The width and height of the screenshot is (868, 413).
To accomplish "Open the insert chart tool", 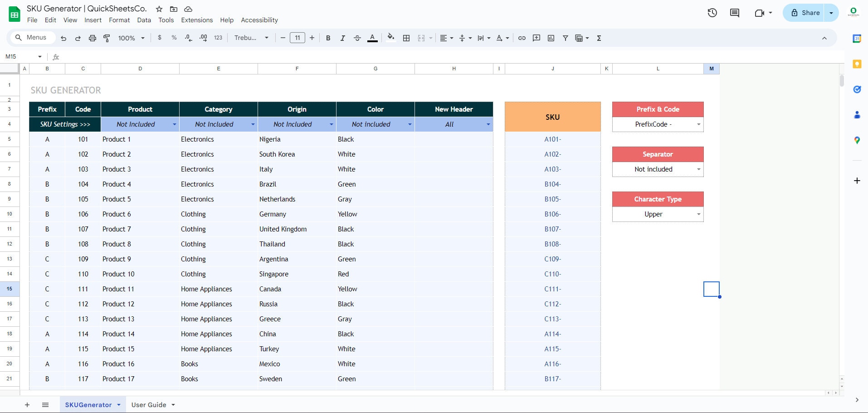I will [551, 38].
